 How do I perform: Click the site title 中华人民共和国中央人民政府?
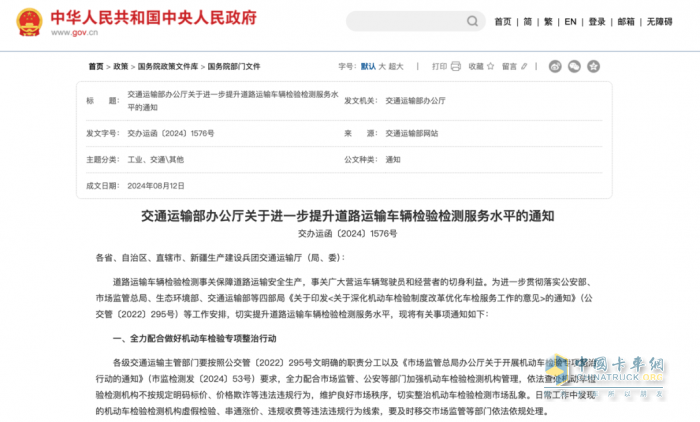point(154,18)
